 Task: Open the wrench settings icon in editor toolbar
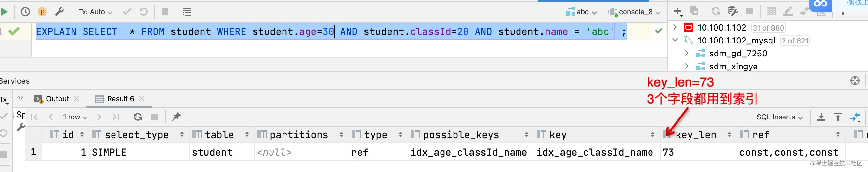pos(59,12)
